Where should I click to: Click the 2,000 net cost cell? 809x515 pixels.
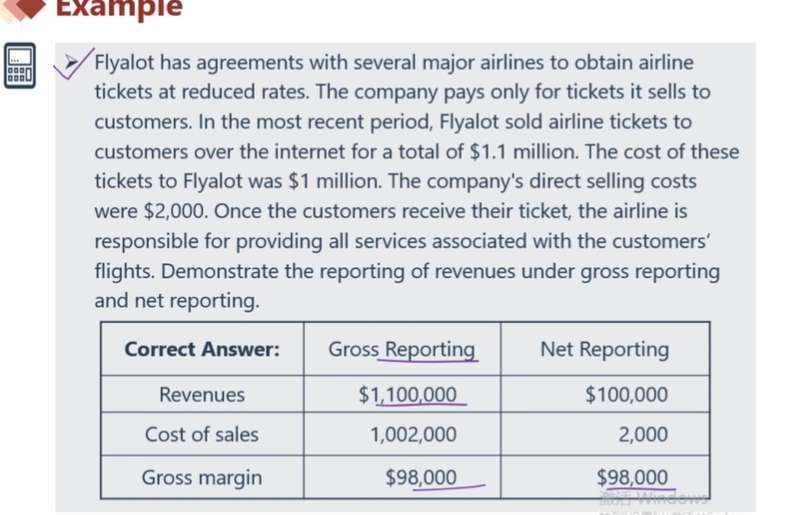coord(643,434)
